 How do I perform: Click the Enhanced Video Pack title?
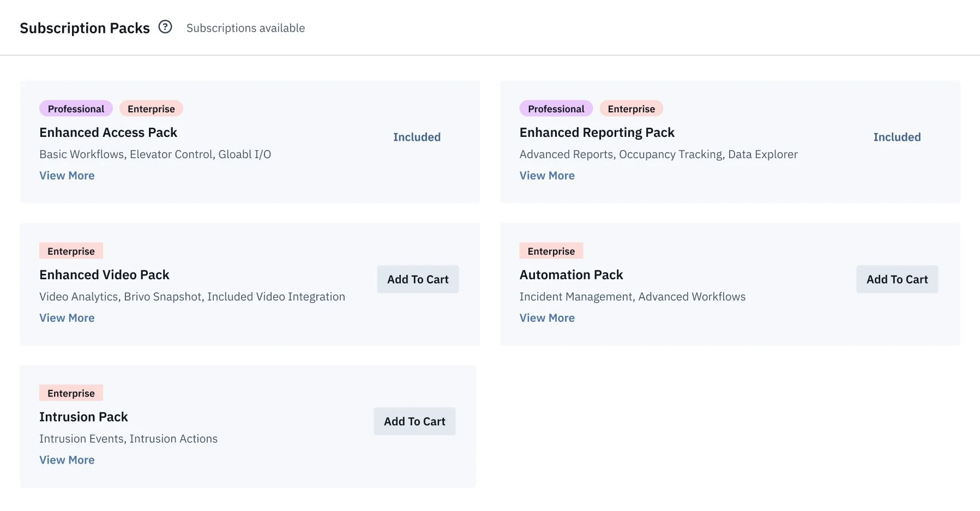point(104,275)
